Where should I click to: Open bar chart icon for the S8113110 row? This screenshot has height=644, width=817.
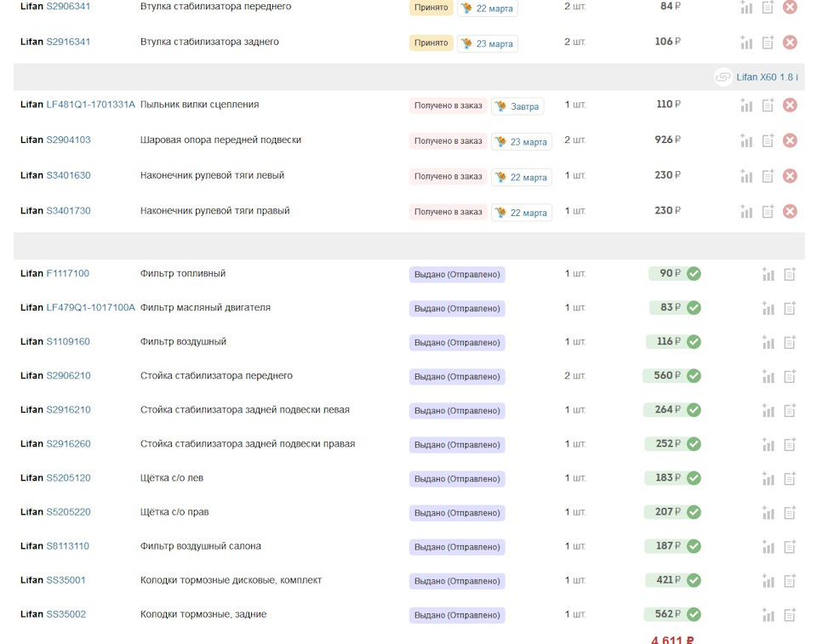(768, 547)
